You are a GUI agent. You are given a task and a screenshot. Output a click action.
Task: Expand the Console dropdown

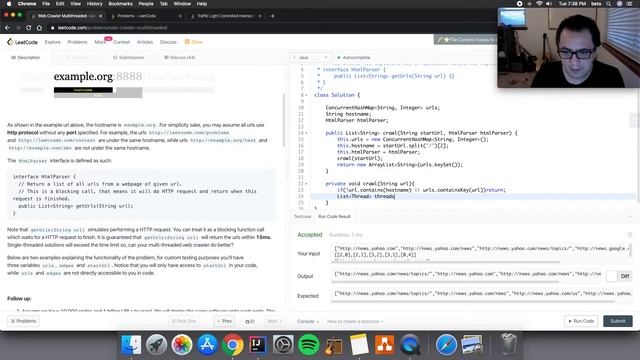pos(308,321)
